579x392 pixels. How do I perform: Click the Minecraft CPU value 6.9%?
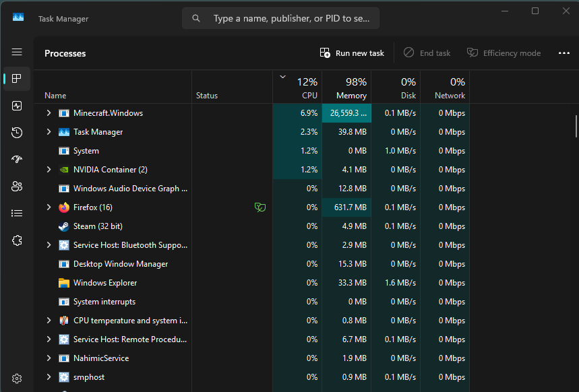tap(309, 113)
